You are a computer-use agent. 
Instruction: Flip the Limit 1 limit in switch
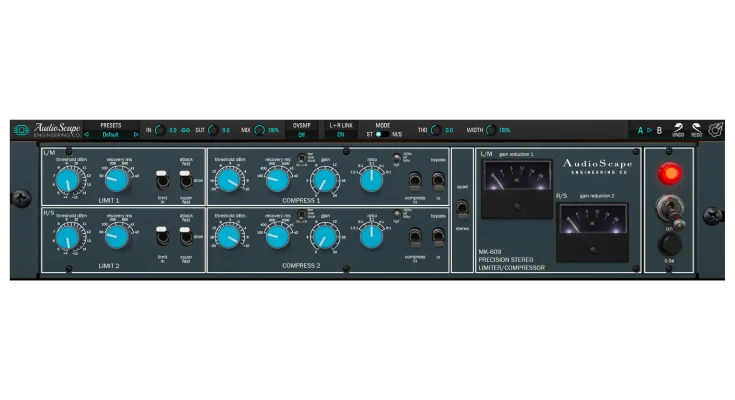pos(162,181)
